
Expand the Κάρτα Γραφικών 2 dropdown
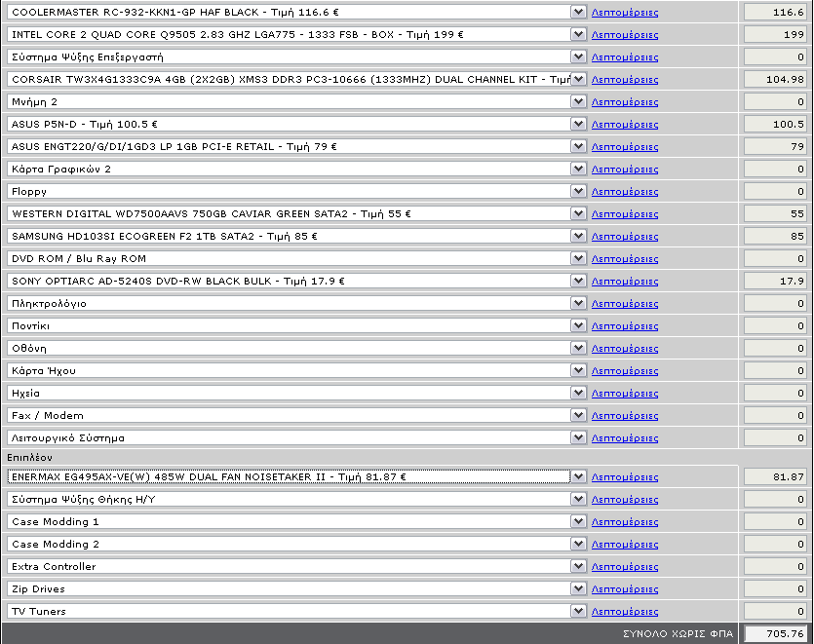(297, 169)
